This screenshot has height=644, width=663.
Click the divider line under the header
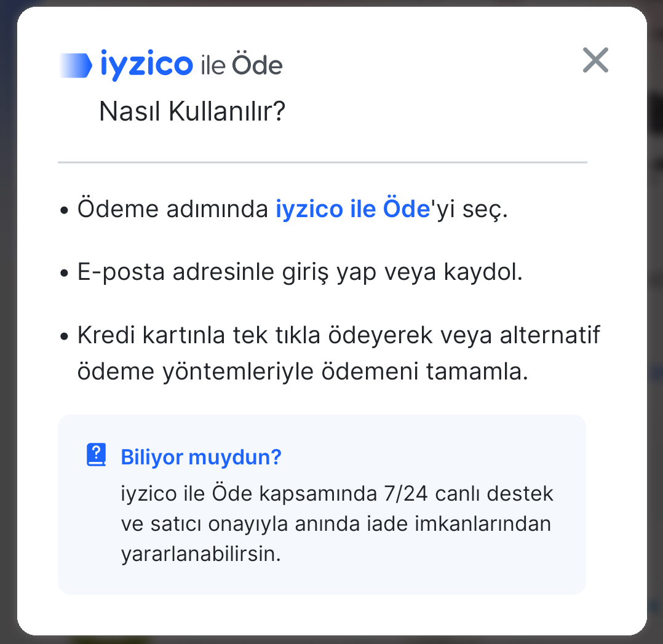[x=323, y=162]
